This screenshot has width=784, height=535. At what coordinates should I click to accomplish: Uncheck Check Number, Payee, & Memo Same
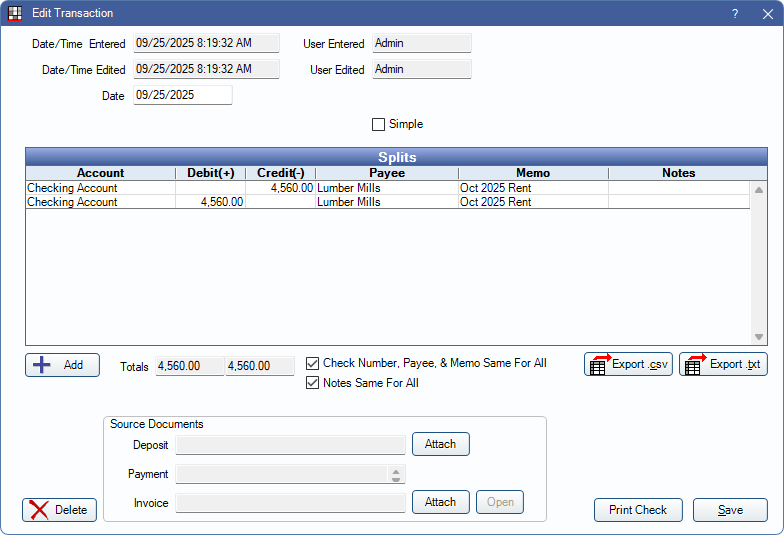click(313, 363)
